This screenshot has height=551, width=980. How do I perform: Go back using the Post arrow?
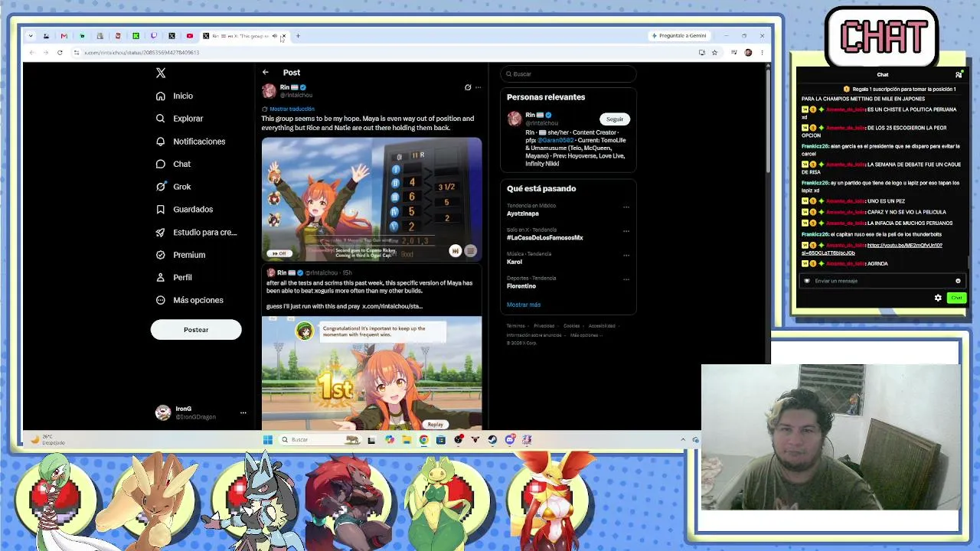point(266,73)
